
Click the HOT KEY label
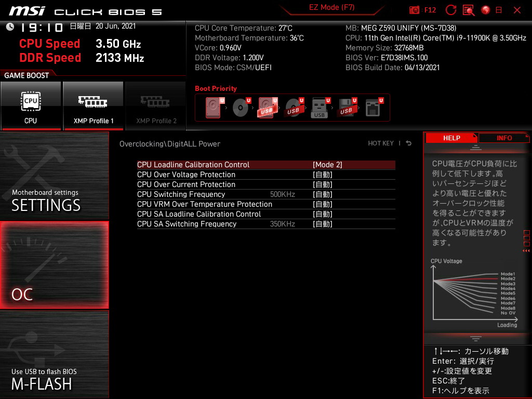pyautogui.click(x=381, y=143)
